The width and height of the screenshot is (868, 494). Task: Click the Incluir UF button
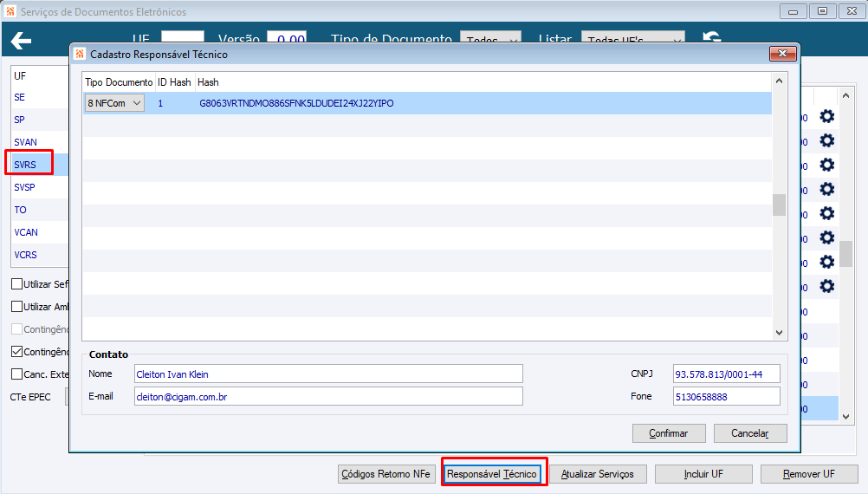[703, 474]
